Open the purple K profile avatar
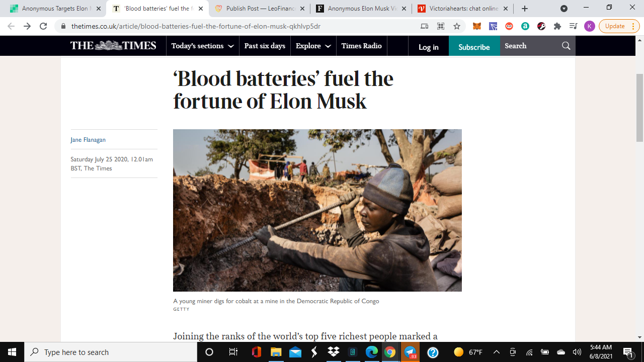 coord(589,26)
